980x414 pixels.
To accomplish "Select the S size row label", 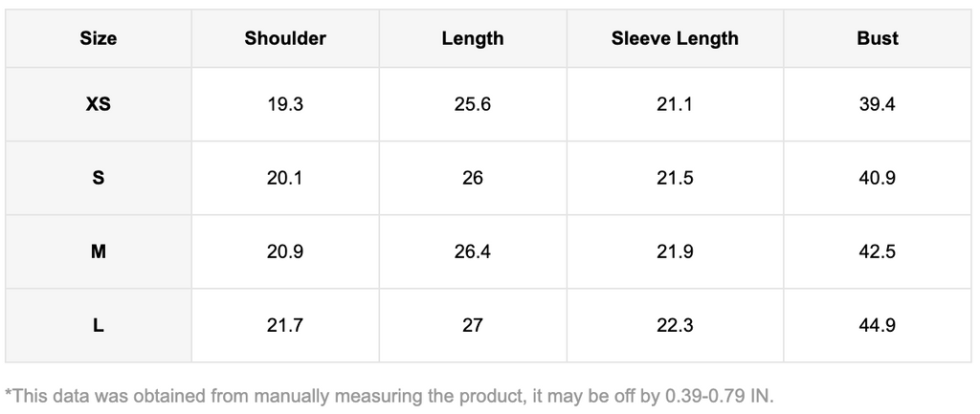I will 99,178.
